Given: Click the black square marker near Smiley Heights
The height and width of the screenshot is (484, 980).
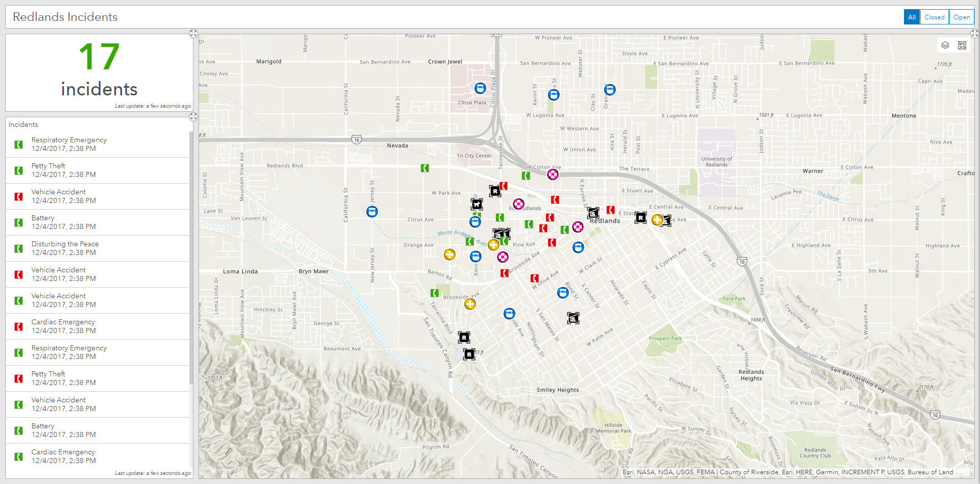Looking at the screenshot, I should click(x=573, y=318).
